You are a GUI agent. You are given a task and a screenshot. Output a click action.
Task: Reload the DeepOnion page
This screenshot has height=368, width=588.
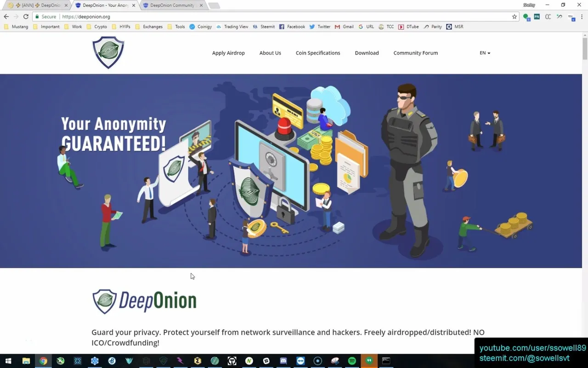pos(26,17)
